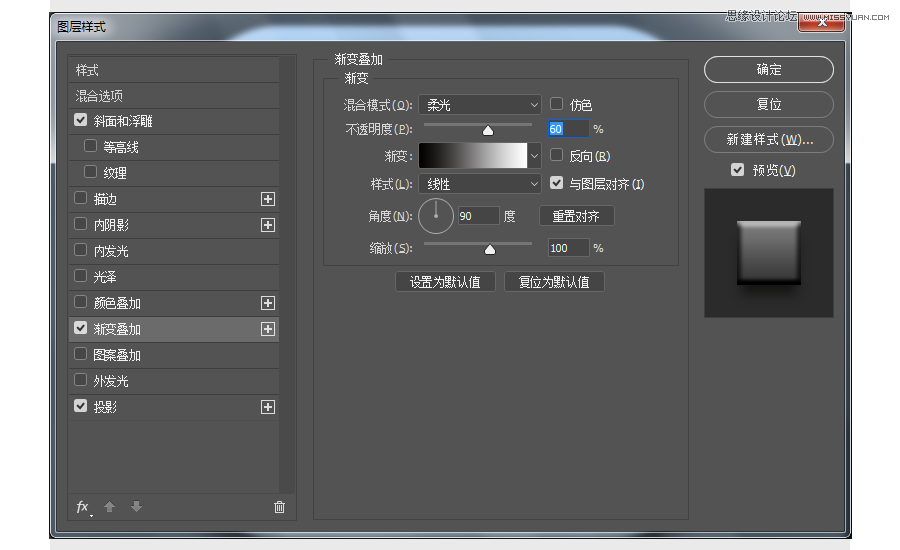
Task: Move effect down with arrow icon
Action: pos(136,506)
